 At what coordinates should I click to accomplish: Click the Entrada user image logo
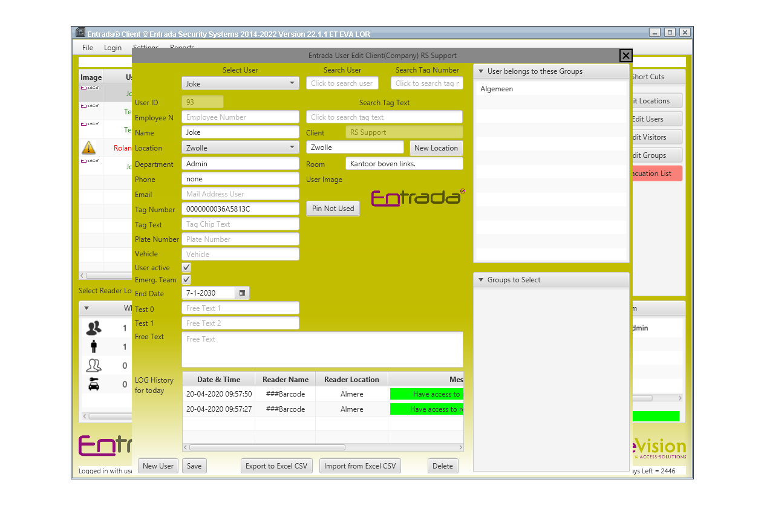click(418, 197)
